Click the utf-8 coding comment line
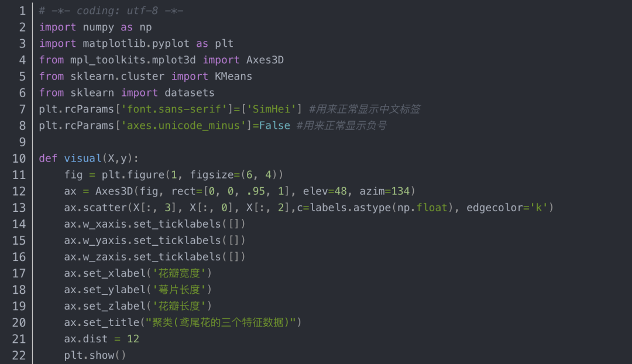The image size is (632, 364). pyautogui.click(x=111, y=11)
